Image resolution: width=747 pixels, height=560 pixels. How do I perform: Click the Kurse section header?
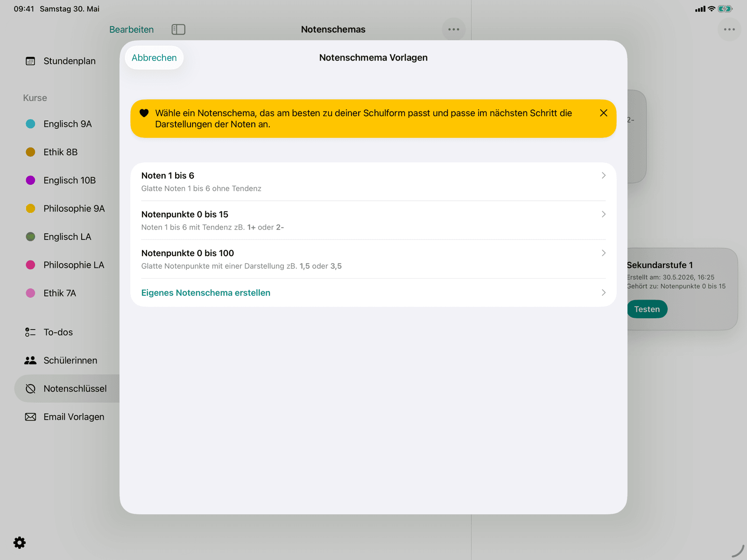[x=35, y=98]
